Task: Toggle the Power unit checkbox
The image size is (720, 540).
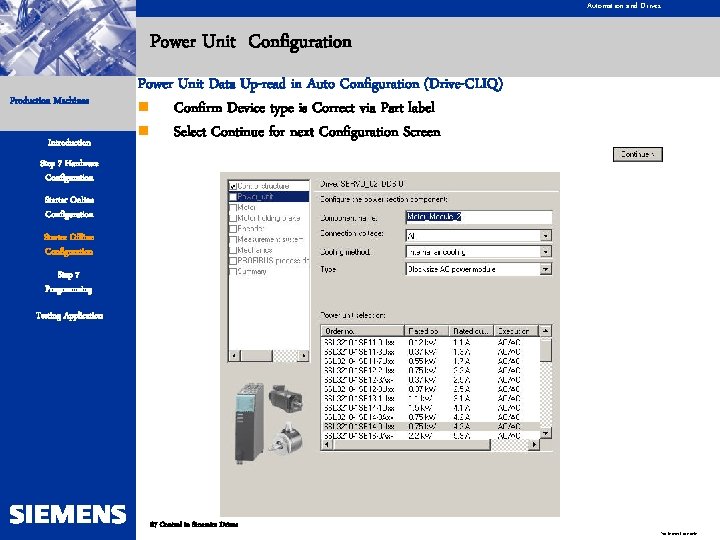Action: pos(233,197)
